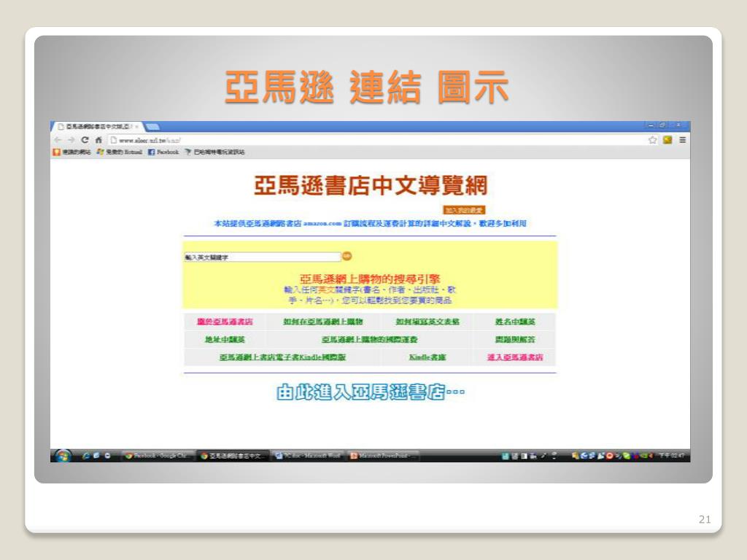Open the 姓名中翻英 link
Viewport: 747px width, 560px height.
click(515, 322)
